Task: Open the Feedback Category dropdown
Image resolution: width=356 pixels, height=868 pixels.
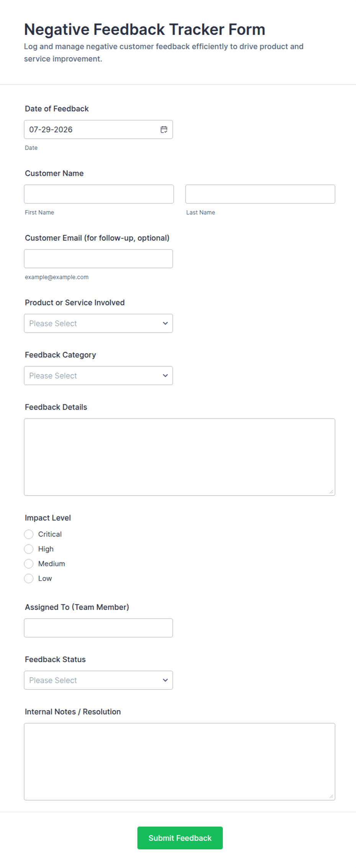Action: coord(98,376)
